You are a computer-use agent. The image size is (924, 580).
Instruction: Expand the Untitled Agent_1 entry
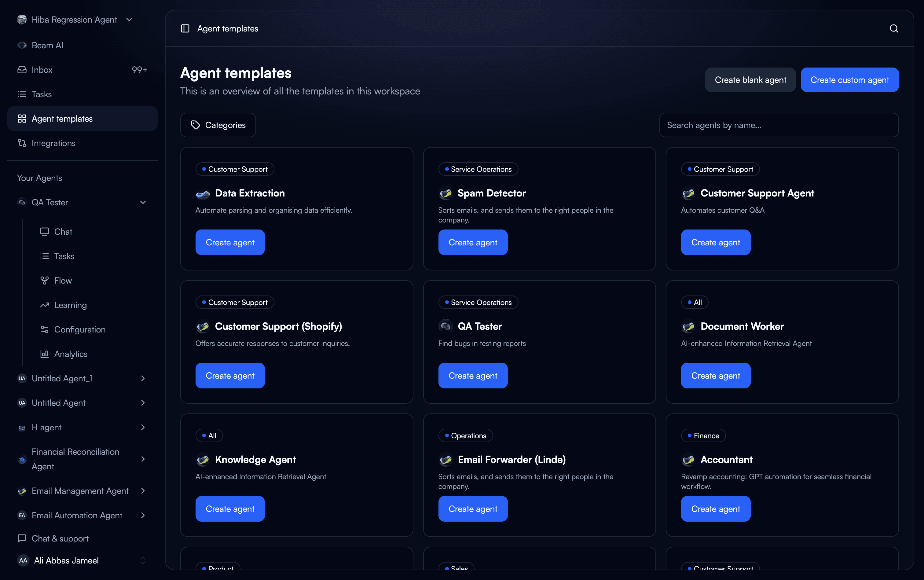tap(143, 378)
